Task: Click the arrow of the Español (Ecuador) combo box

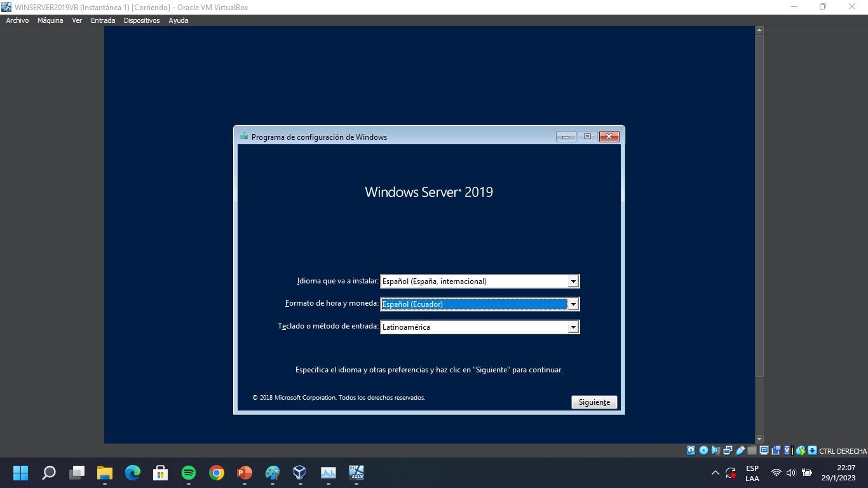Action: coord(573,304)
